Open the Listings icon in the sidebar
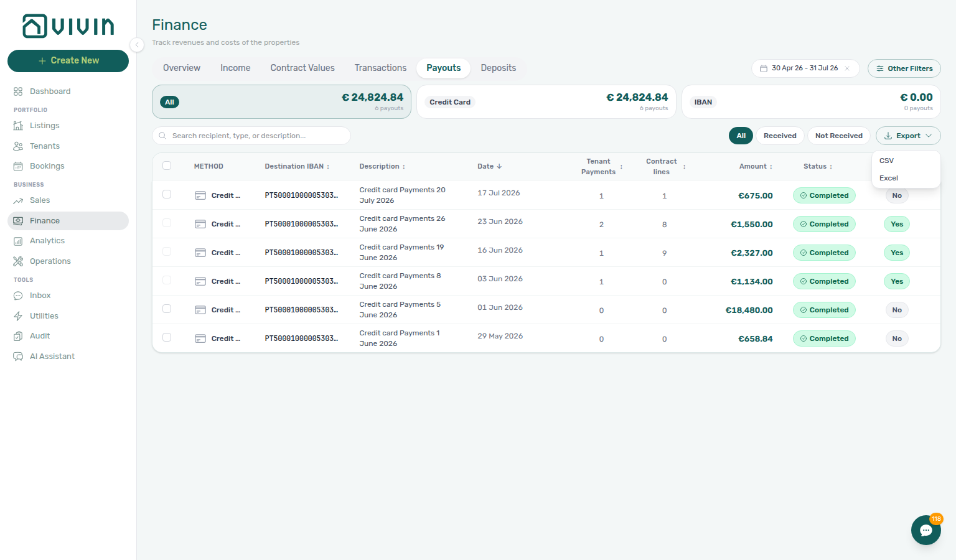The image size is (956, 560). [18, 126]
